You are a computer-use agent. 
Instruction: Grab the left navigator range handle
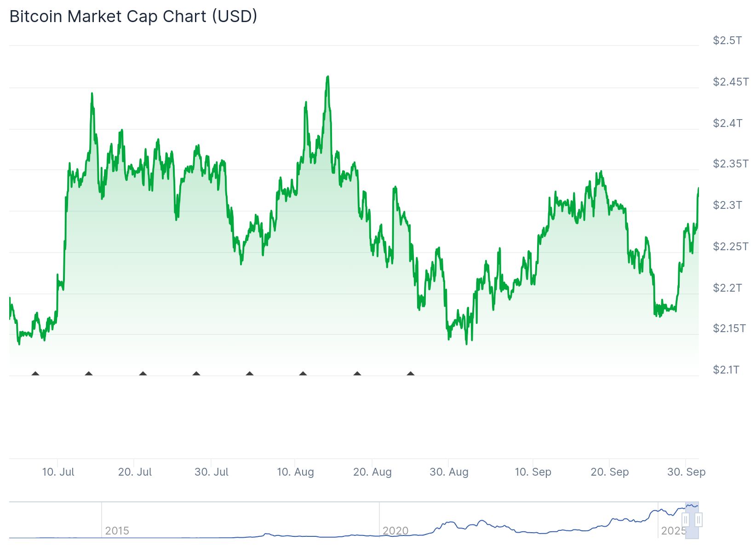coord(686,520)
